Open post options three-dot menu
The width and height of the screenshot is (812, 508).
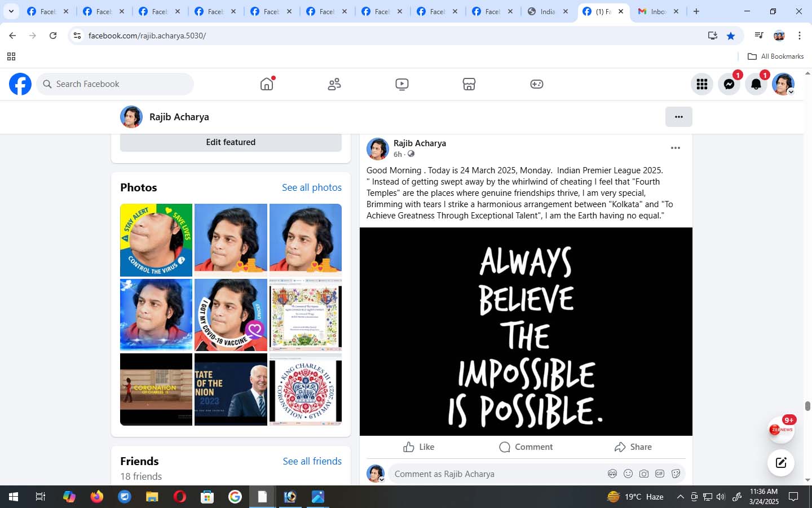[676, 148]
